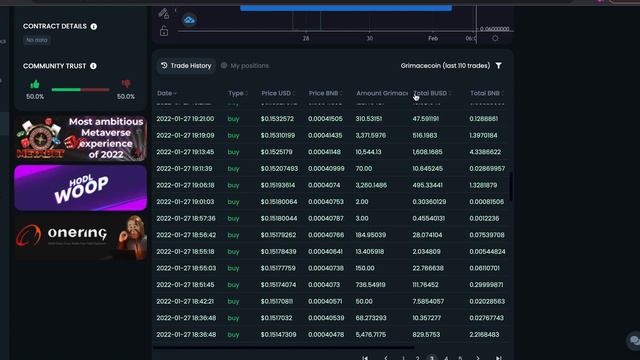This screenshot has width=640, height=360.
Task: Click the blue chart logo badge
Action: pos(189,20)
